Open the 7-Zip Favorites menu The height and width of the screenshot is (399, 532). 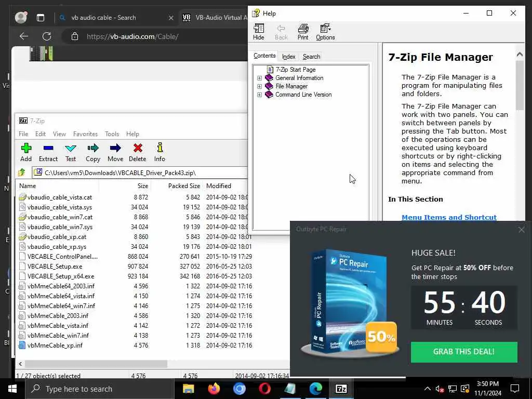[85, 134]
